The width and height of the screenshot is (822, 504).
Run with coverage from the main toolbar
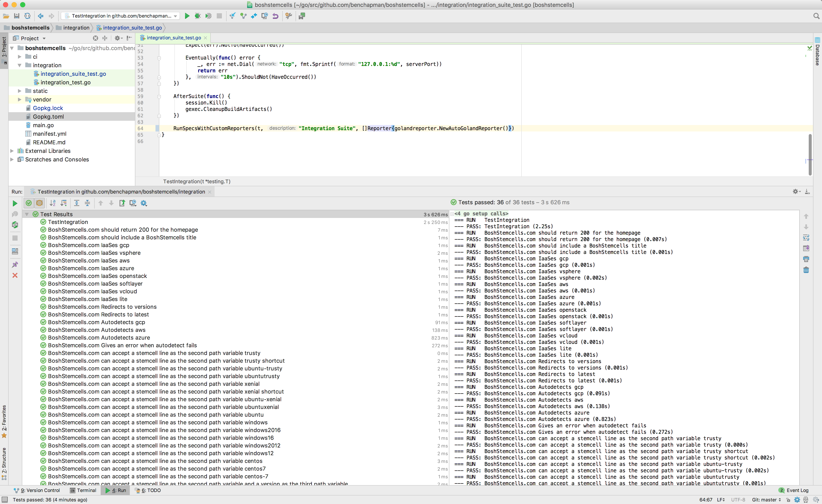209,16
